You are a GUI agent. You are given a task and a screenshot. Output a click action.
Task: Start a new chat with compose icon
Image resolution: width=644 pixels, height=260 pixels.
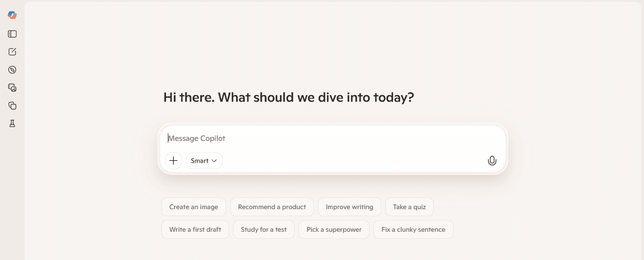point(12,52)
